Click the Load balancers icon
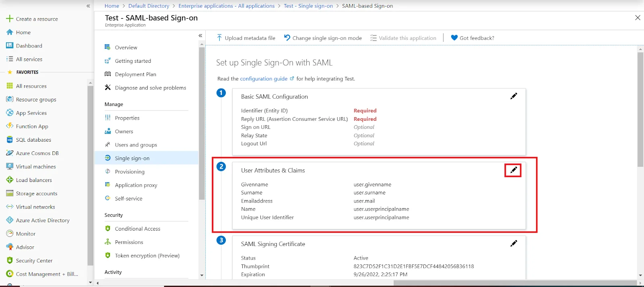This screenshot has height=287, width=644. tap(10, 180)
